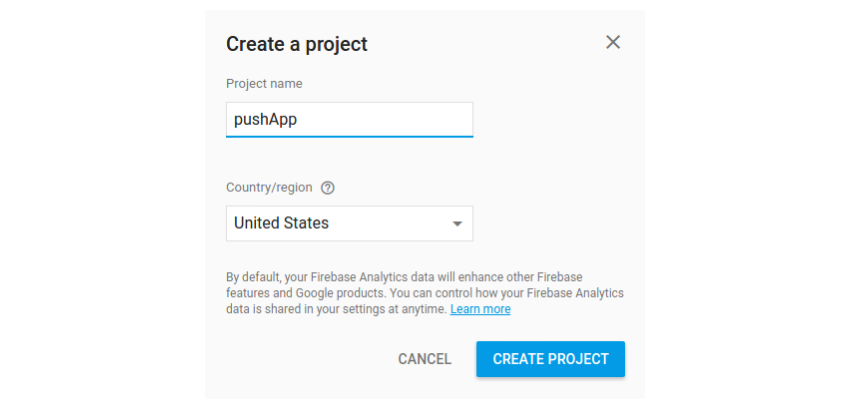Follow the Learn more link

pyautogui.click(x=480, y=309)
